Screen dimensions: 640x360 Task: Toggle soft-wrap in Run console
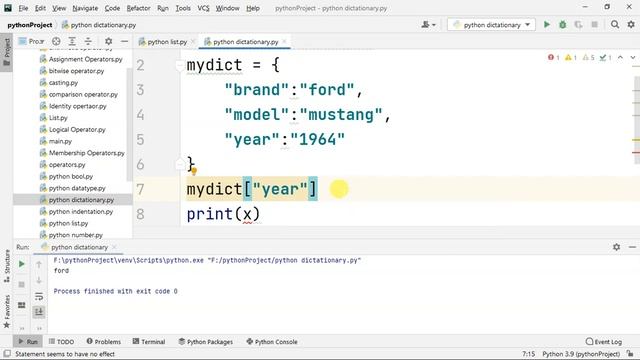click(x=39, y=296)
